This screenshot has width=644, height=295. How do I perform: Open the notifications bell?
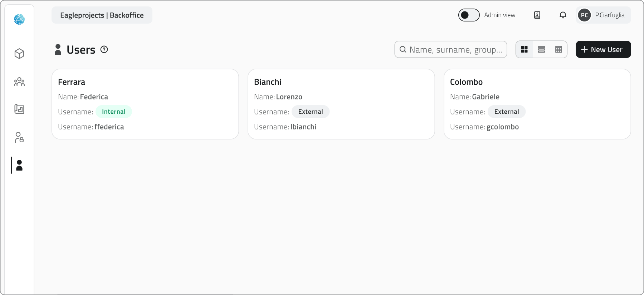[563, 15]
